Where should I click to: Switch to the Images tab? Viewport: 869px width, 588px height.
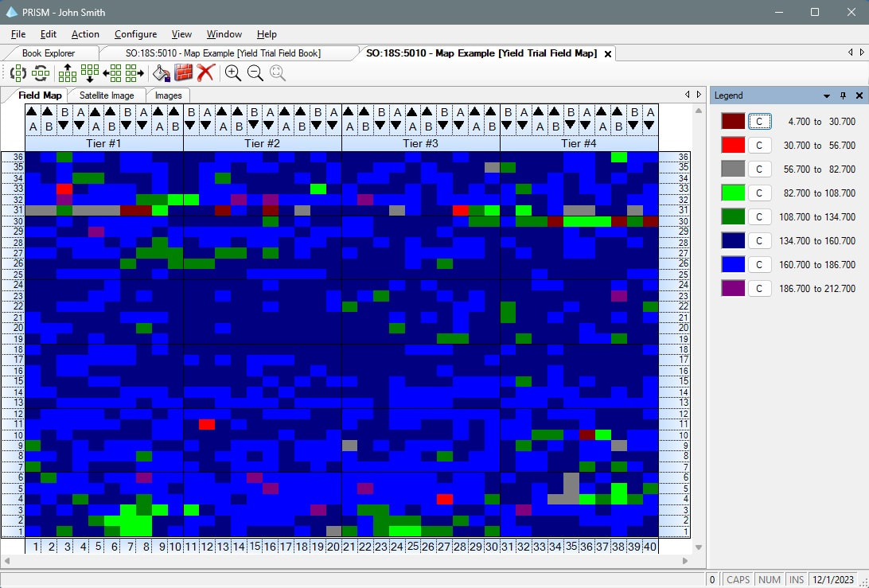click(x=169, y=95)
